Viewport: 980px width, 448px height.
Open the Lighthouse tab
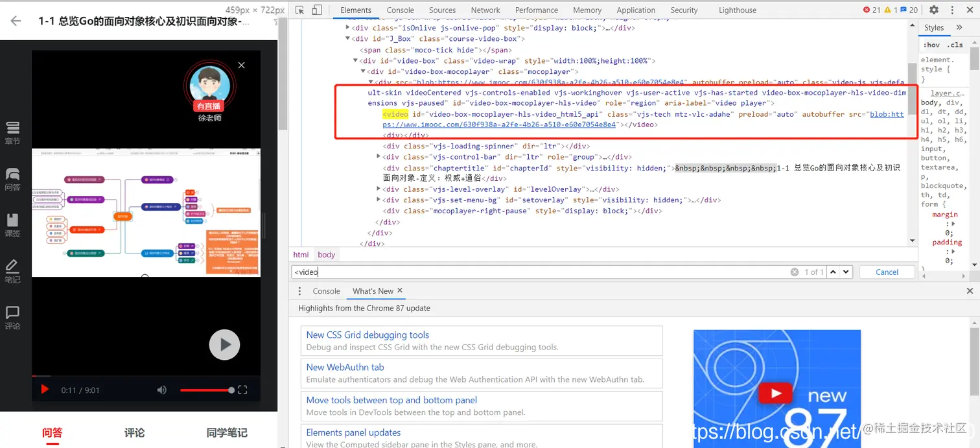(x=738, y=10)
